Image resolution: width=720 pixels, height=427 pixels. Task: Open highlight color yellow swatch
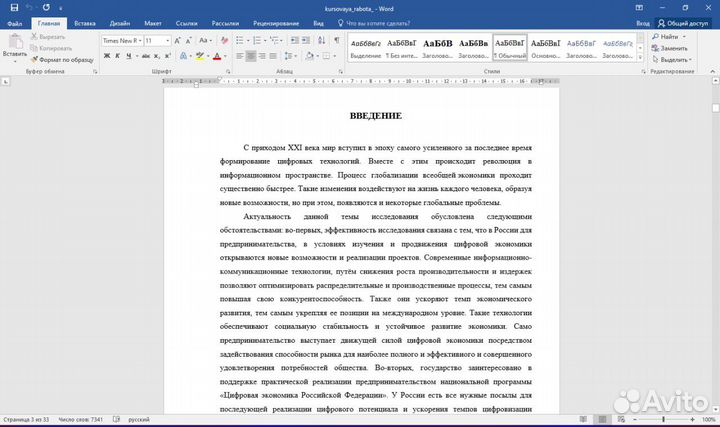199,56
